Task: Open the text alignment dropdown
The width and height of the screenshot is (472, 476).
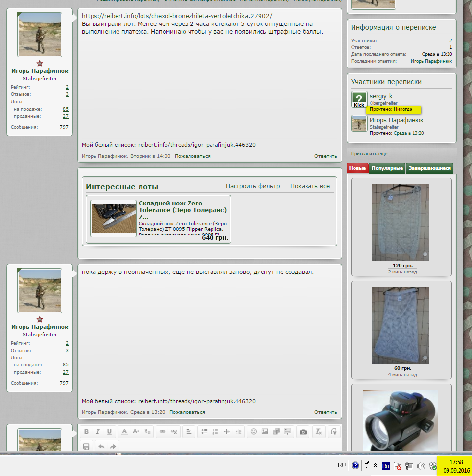Action: click(x=189, y=431)
